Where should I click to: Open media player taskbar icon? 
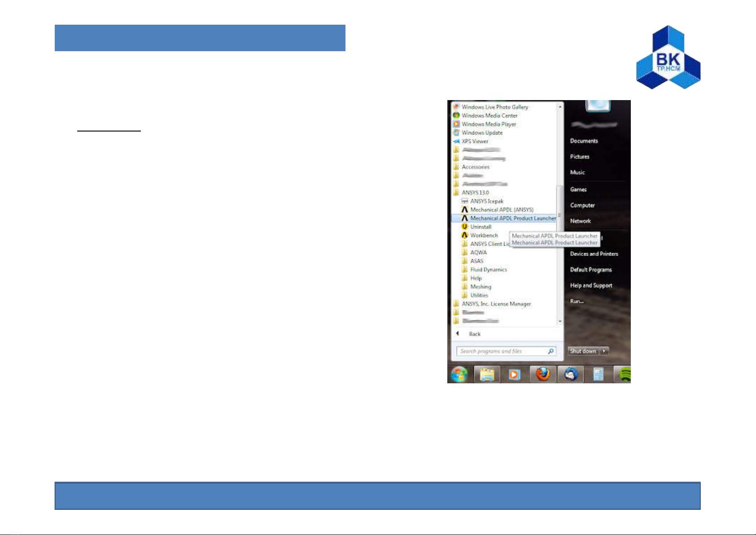pos(515,374)
